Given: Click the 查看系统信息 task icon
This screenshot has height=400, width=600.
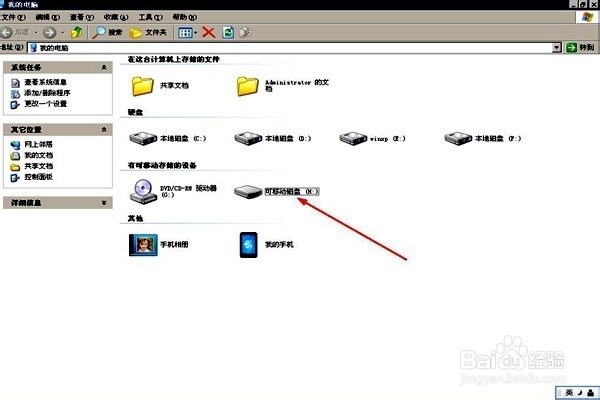Looking at the screenshot, I should pyautogui.click(x=15, y=83).
